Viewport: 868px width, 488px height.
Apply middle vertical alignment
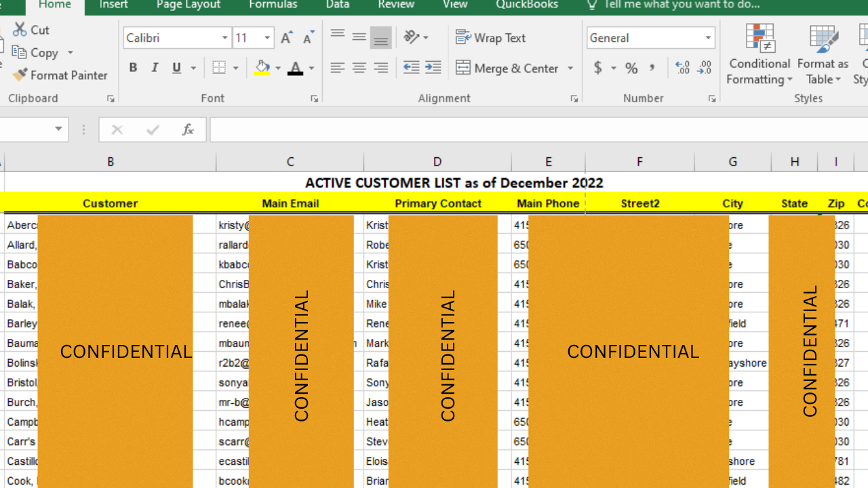[x=359, y=37]
